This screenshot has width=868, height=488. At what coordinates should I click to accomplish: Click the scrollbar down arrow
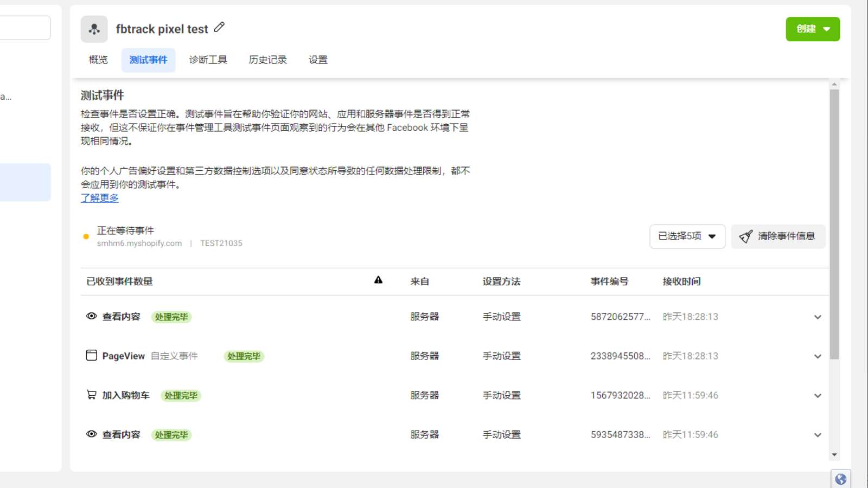click(x=834, y=455)
